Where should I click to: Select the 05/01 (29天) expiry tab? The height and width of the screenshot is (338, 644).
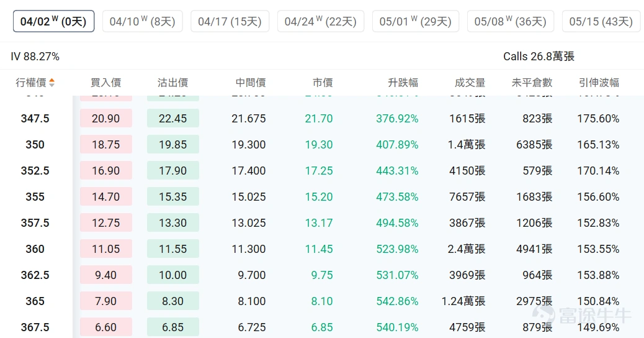(416, 21)
